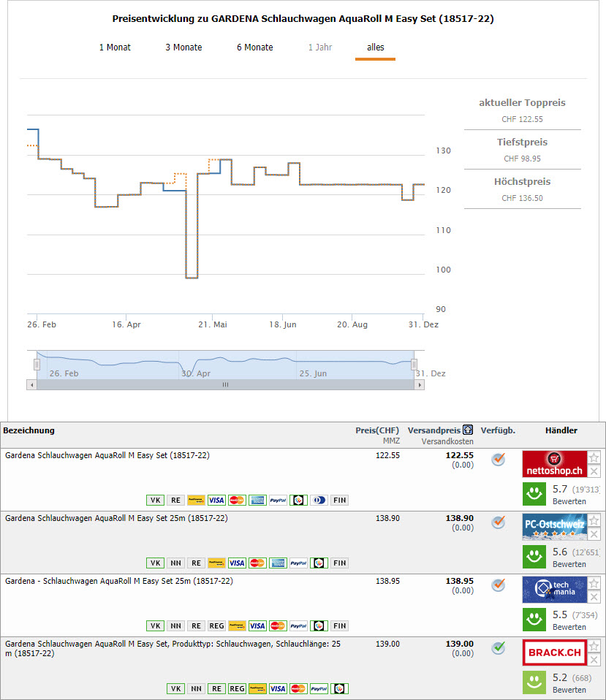Click REG badge in techmania row
Viewport: 606px width, 700px height.
tap(216, 626)
